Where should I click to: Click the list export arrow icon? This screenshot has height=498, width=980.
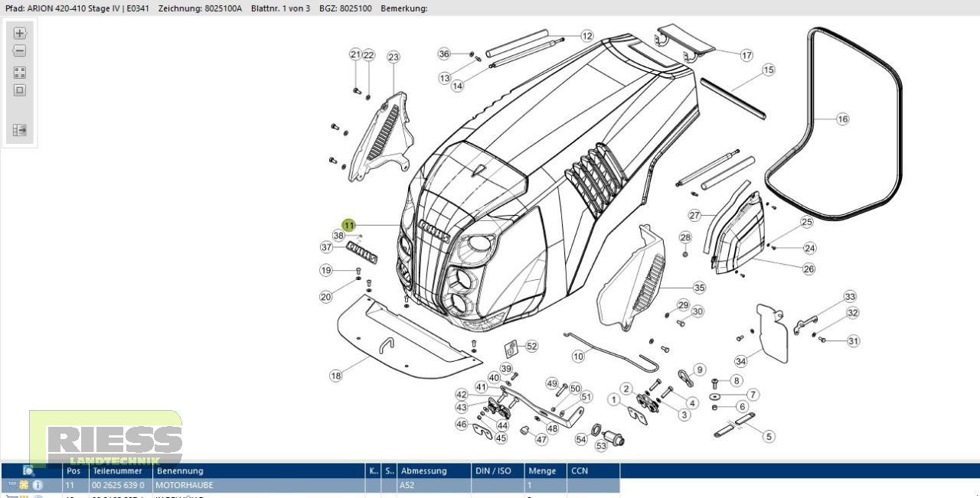pos(20,131)
